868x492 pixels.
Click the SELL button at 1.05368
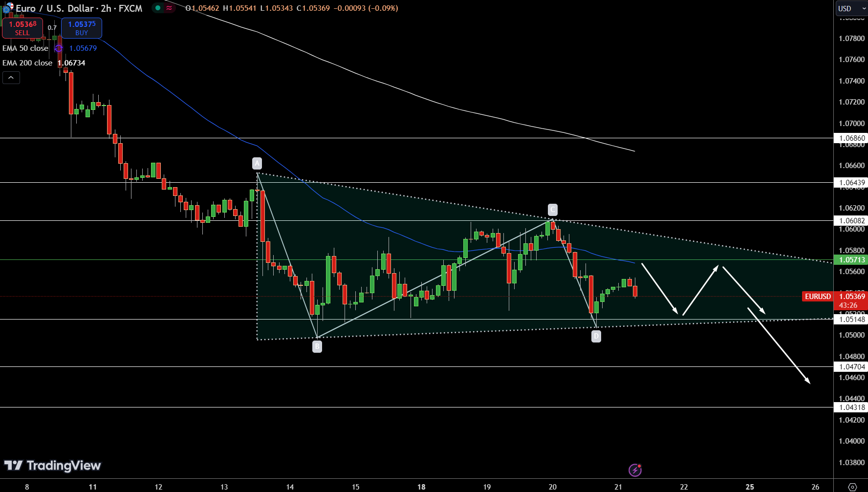tap(22, 28)
